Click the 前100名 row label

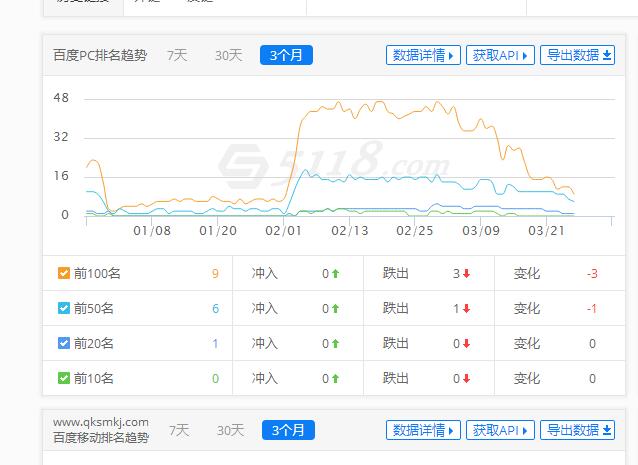(97, 273)
